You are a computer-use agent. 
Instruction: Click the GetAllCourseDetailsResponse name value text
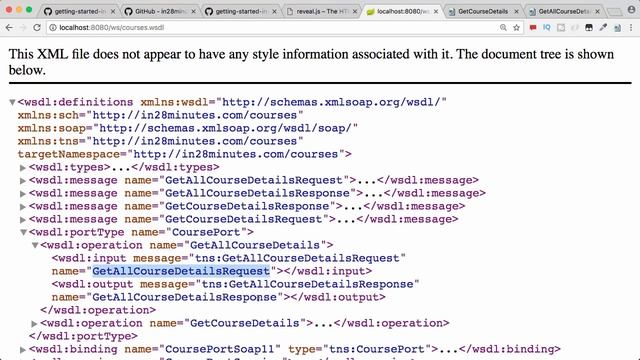[184, 297]
